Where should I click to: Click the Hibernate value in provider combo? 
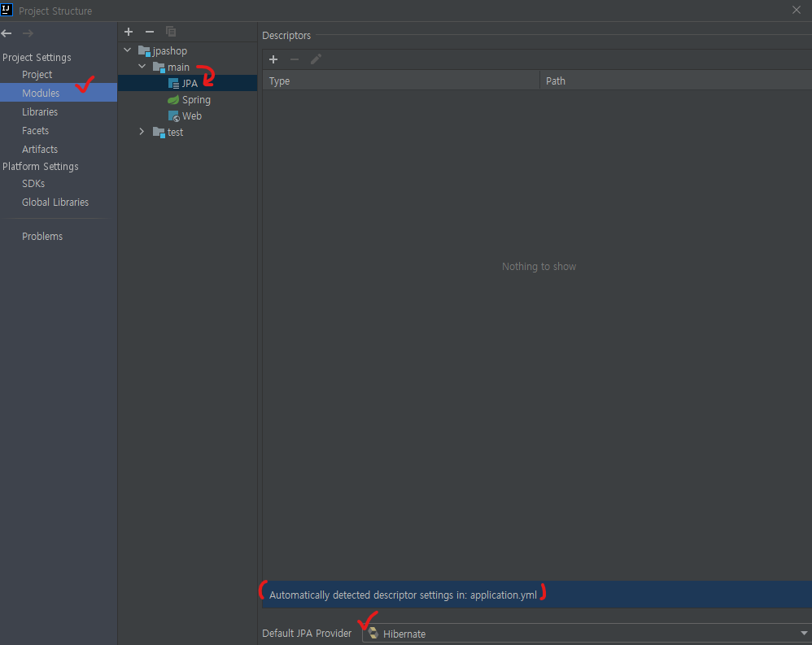point(404,634)
